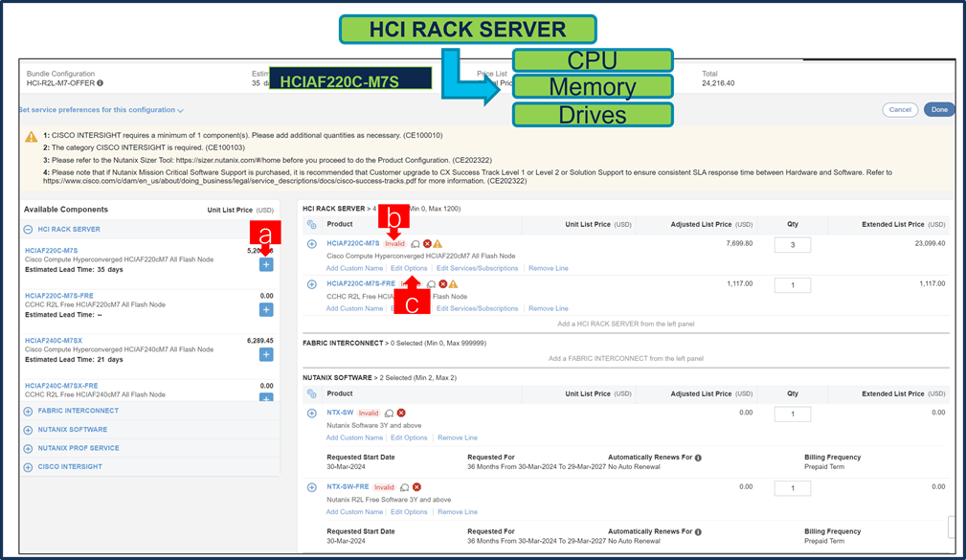Screen dimensions: 966x560
Task: Click Edit Options for HCIAF220C-M7S
Action: [409, 269]
